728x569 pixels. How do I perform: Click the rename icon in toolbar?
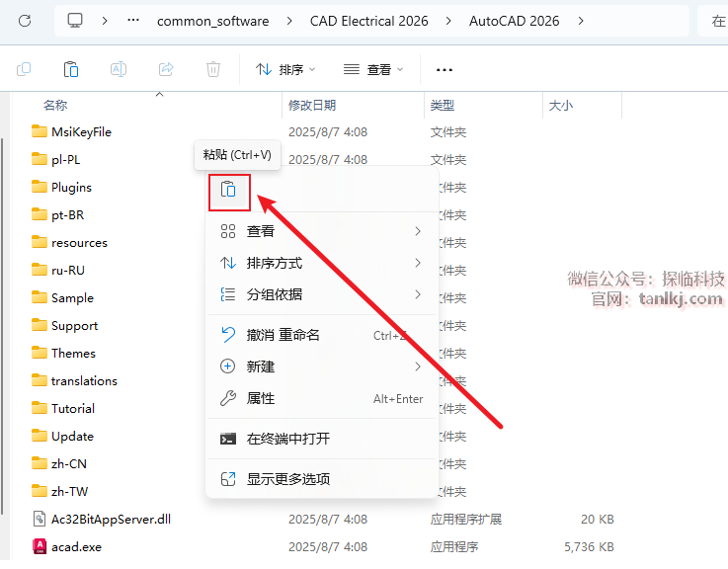point(119,69)
